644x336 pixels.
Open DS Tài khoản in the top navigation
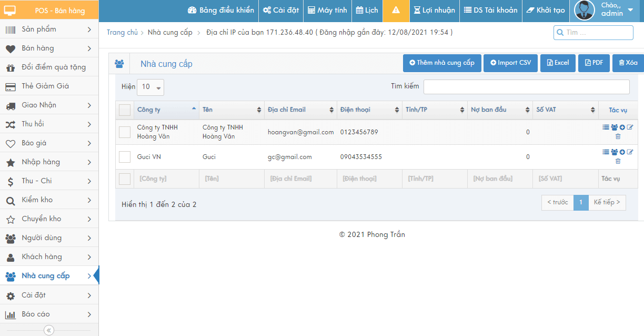[x=490, y=10]
